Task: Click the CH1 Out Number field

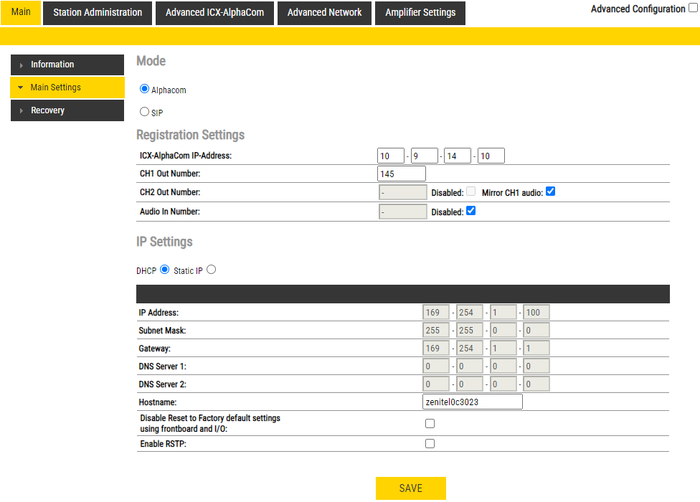Action: (x=402, y=173)
